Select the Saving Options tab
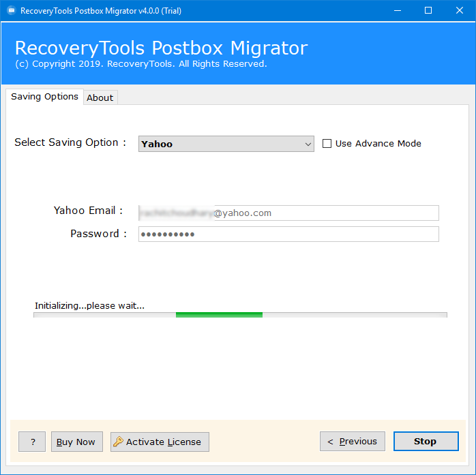The height and width of the screenshot is (475, 476). (x=44, y=97)
